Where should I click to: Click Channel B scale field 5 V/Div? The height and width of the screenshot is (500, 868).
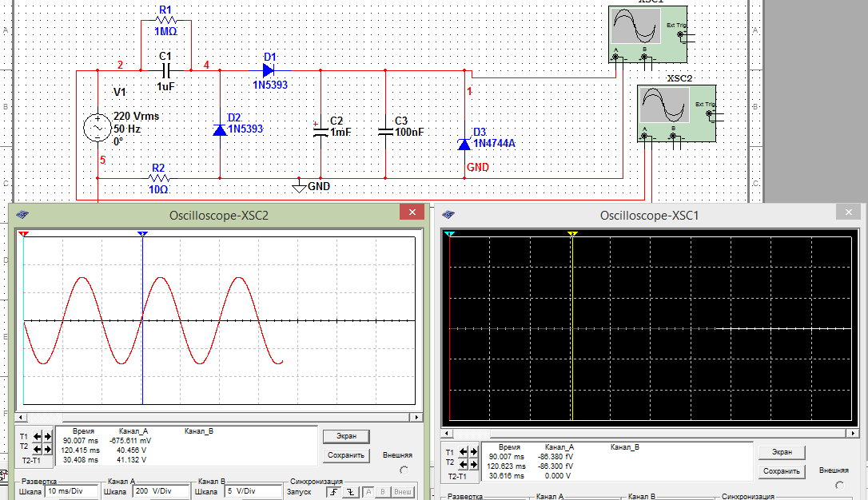click(253, 491)
